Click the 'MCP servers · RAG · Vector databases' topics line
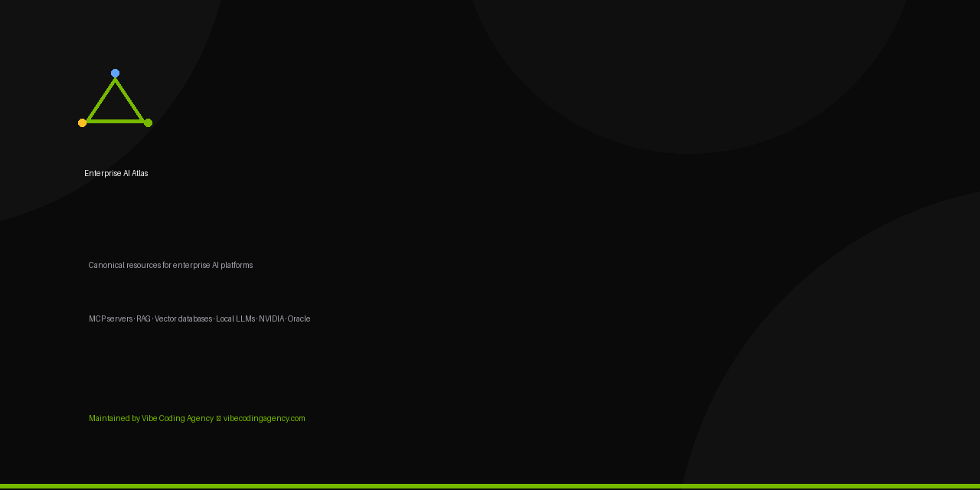Screen dimensions: 980x490 coord(200,319)
